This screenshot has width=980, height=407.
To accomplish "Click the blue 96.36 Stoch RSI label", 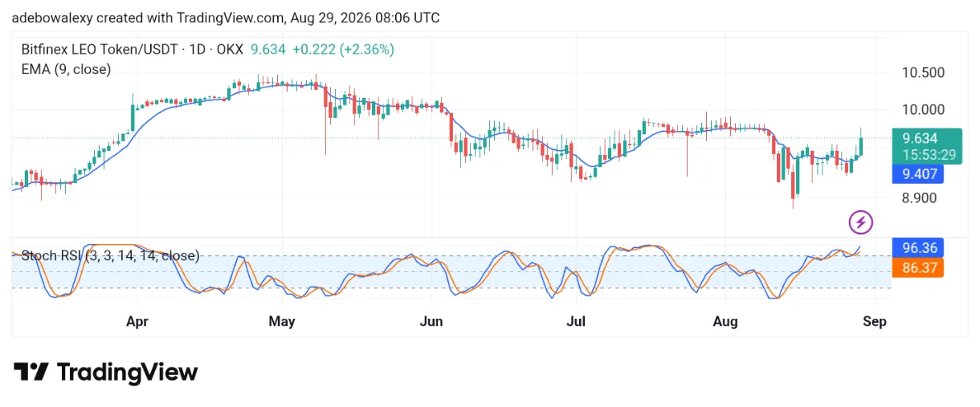I will [919, 247].
